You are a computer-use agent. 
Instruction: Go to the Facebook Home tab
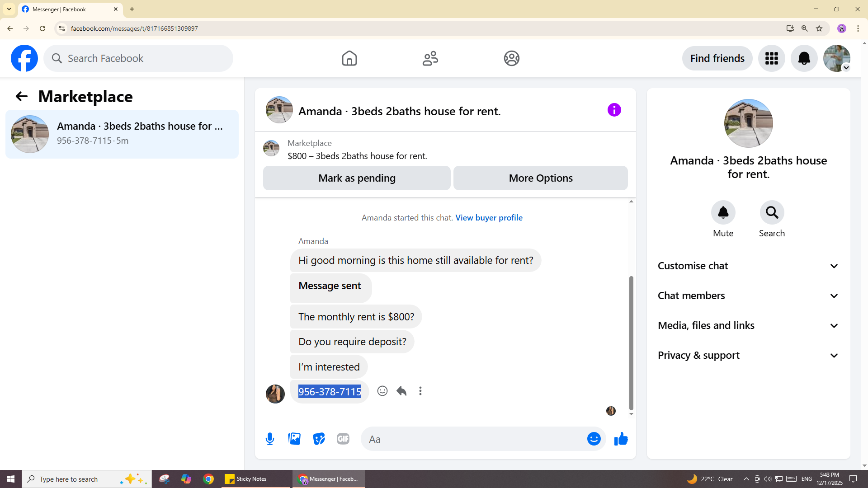pyautogui.click(x=349, y=58)
